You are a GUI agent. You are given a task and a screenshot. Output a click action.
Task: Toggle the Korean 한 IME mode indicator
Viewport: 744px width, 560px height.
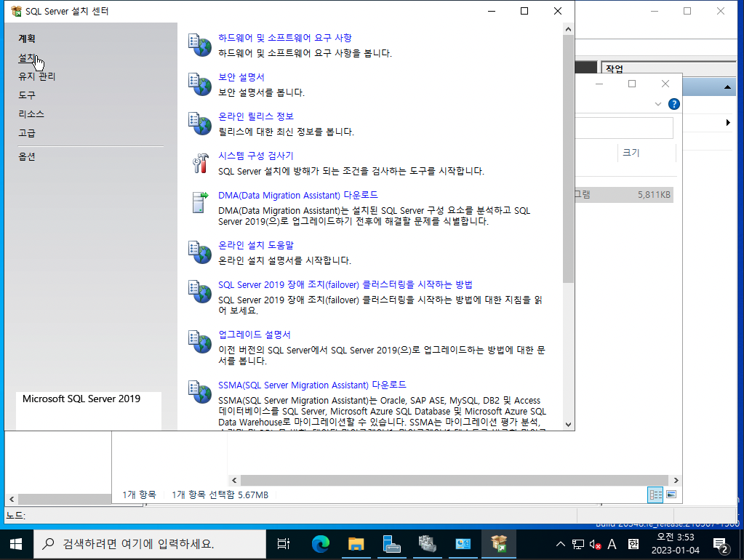[633, 544]
